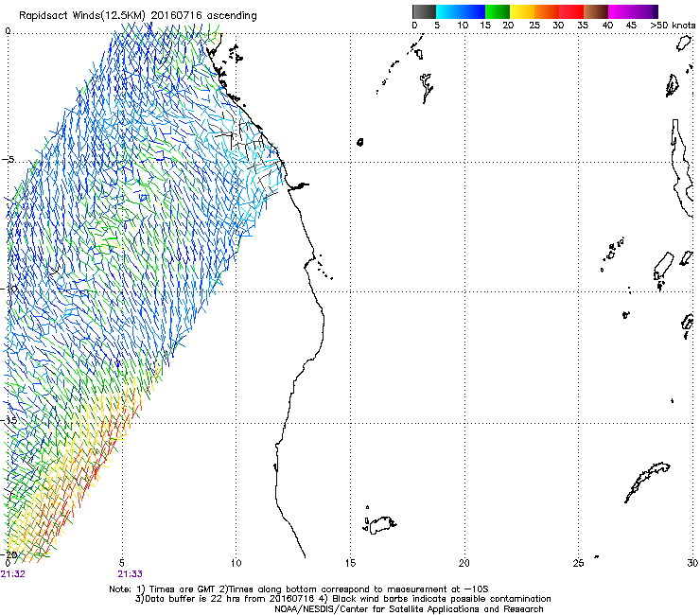This screenshot has width=700, height=615.
Task: Click the elongated diagonal lake outline at lower right
Action: 647,483
